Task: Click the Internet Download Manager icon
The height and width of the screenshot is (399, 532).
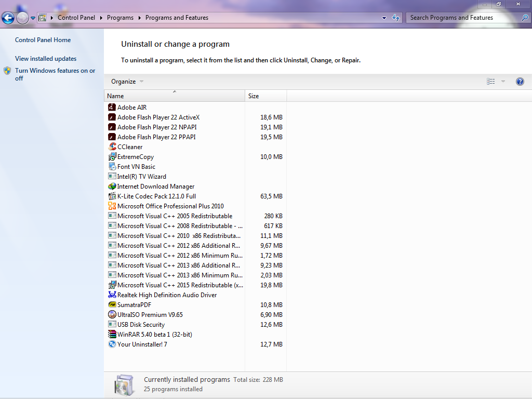Action: pyautogui.click(x=112, y=187)
